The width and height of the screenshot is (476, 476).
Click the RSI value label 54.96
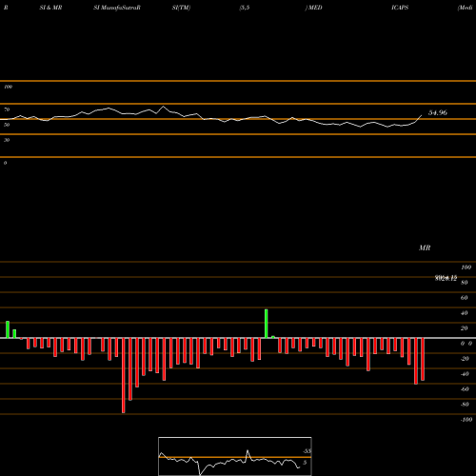pos(438,112)
